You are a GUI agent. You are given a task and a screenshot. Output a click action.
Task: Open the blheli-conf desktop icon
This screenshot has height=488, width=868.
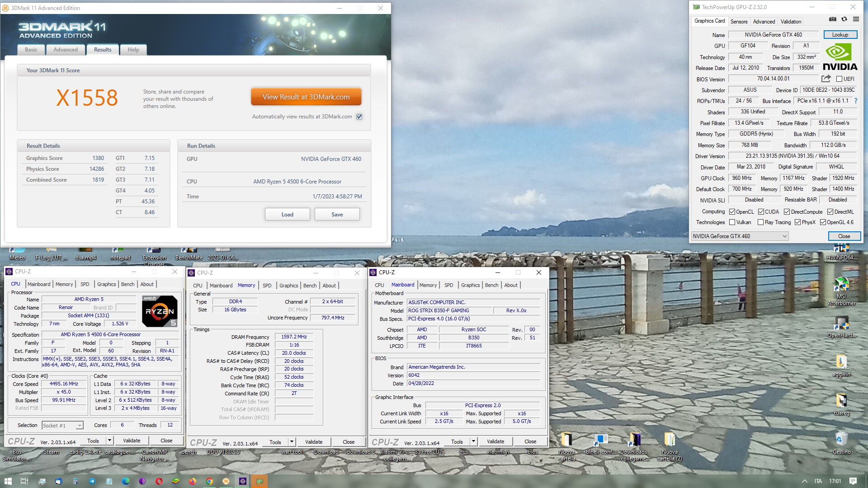point(601,443)
